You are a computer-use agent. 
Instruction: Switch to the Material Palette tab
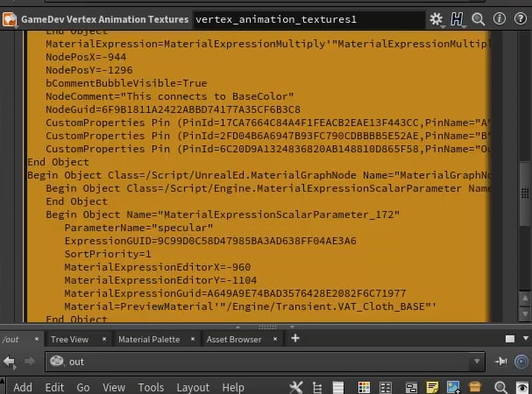click(x=149, y=340)
